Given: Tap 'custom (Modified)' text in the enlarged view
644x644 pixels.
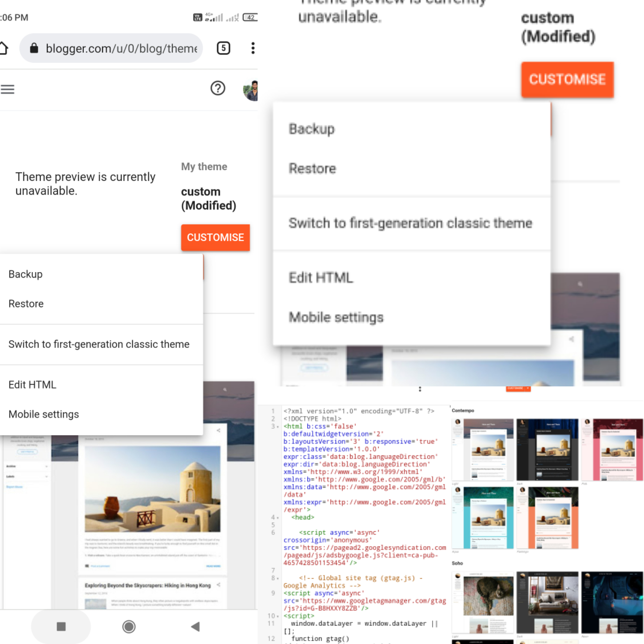Looking at the screenshot, I should tap(558, 27).
